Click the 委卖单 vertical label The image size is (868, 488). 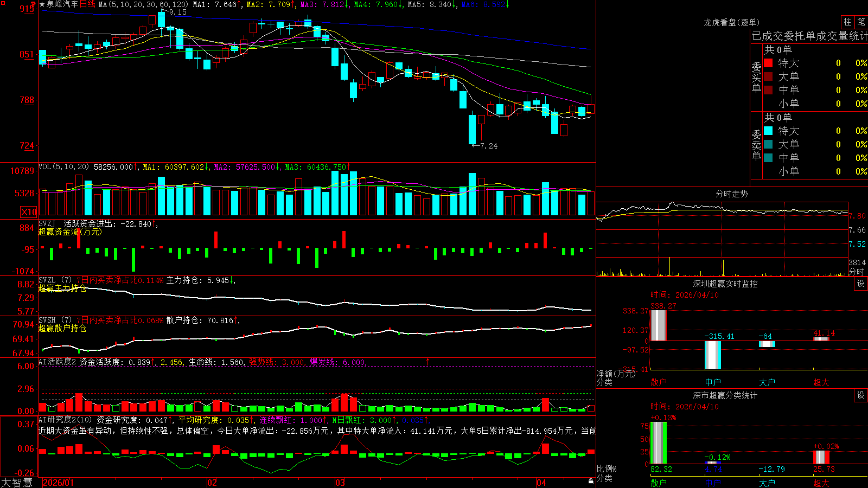pyautogui.click(x=756, y=145)
